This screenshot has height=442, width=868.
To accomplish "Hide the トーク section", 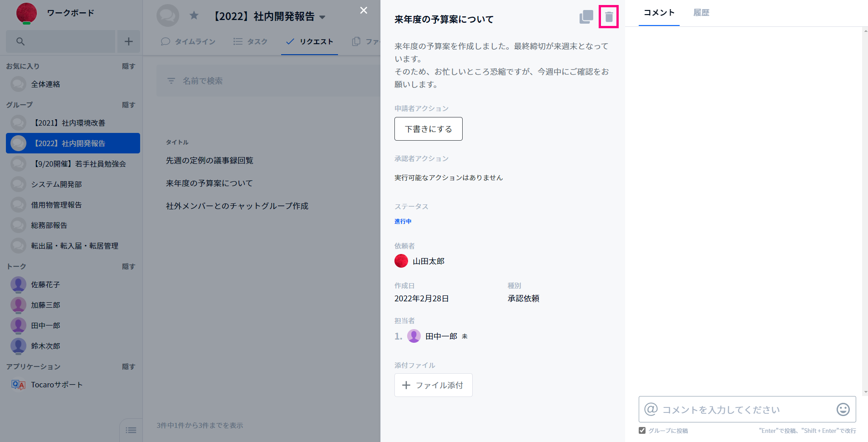I will click(128, 266).
